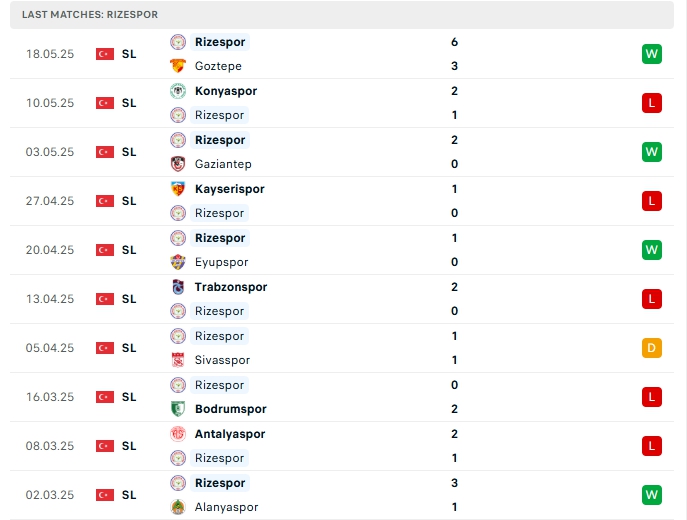687x520 pixels.
Task: Click the Goztepe team logo icon
Action: [178, 66]
